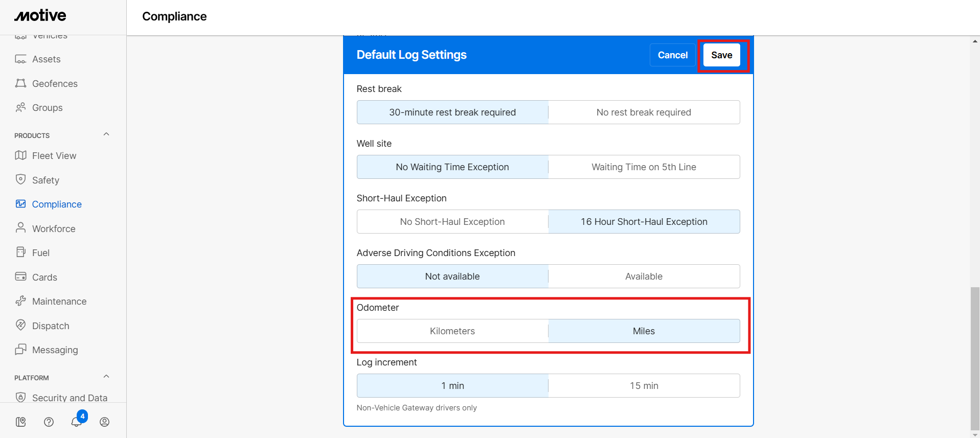Image resolution: width=980 pixels, height=438 pixels.
Task: Select No rest break required option
Action: [x=644, y=112]
